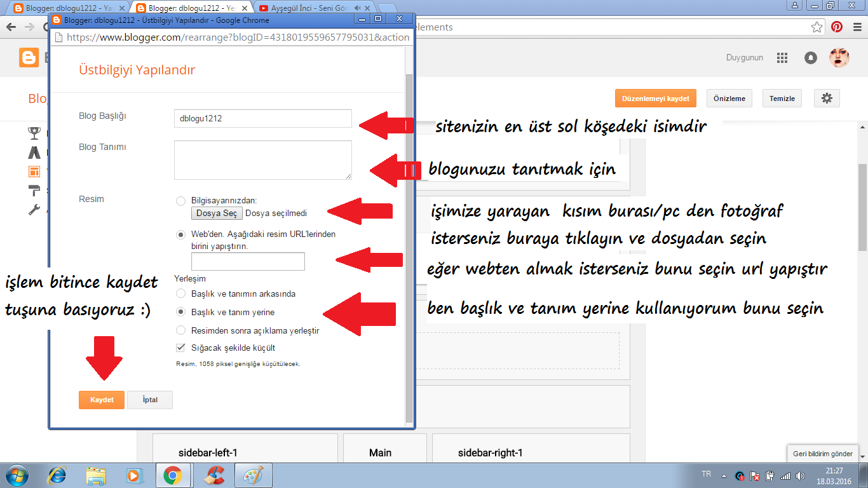The image size is (868, 488).
Task: Click the Pinterest extension icon
Action: 837,27
